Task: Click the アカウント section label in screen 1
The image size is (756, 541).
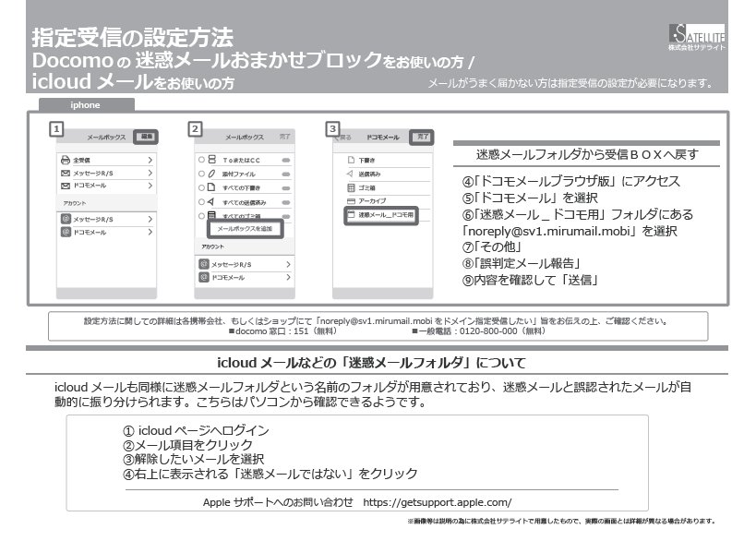Action: pos(75,203)
